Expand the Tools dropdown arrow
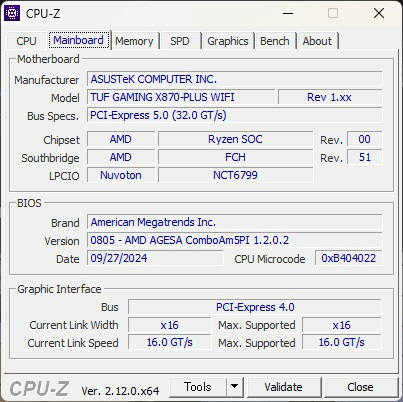The height and width of the screenshot is (402, 403). [235, 387]
